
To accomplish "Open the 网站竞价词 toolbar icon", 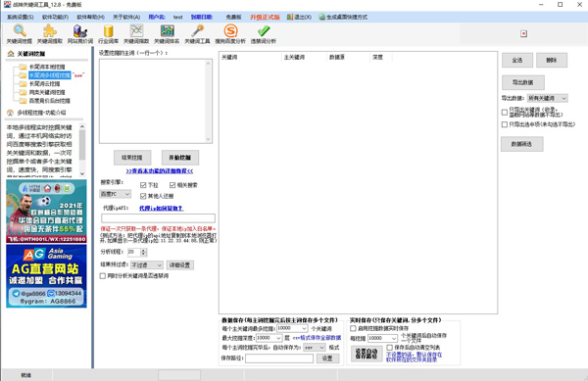I will pyautogui.click(x=80, y=30).
